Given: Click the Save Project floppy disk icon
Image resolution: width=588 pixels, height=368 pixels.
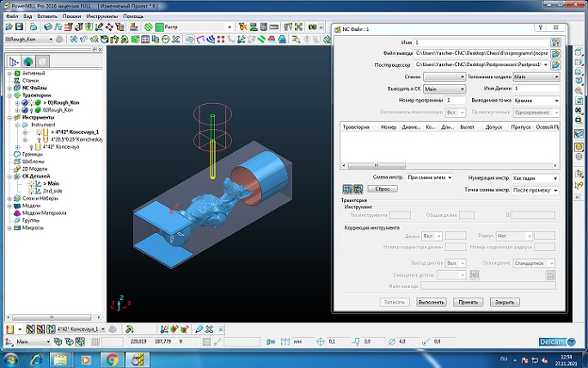Looking at the screenshot, I should pyautogui.click(x=19, y=28).
